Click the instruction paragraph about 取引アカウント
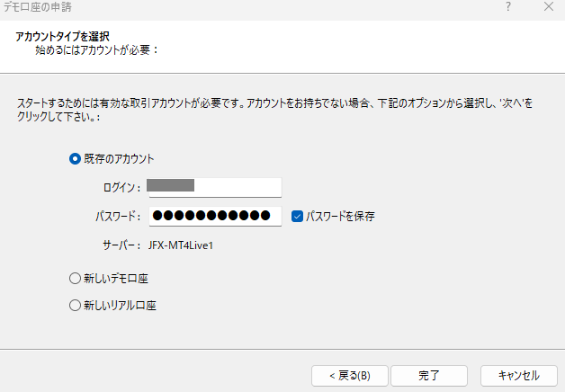565x392 pixels. 274,110
